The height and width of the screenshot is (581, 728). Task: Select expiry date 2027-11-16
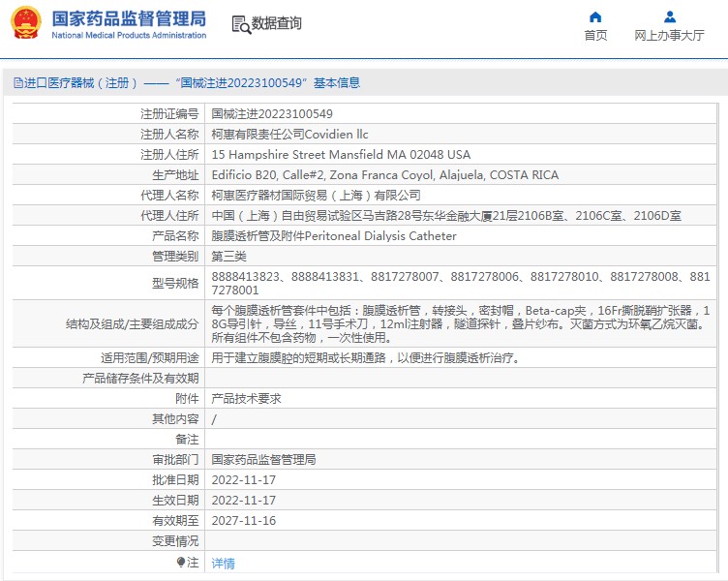244,521
